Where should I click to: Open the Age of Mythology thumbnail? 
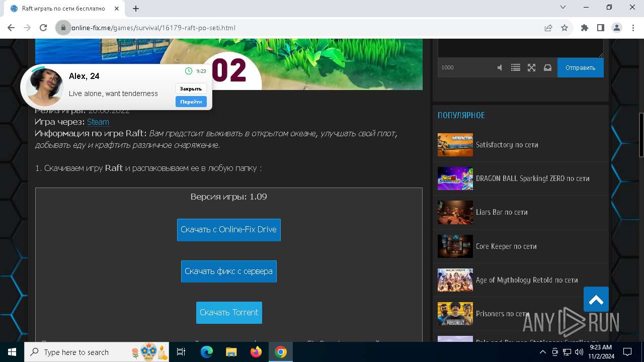pos(455,280)
